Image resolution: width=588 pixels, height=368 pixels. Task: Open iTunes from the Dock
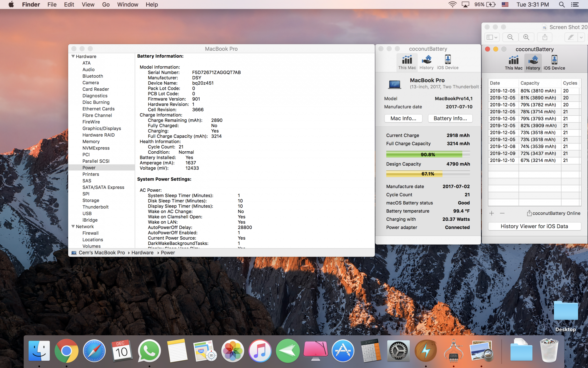click(x=260, y=351)
